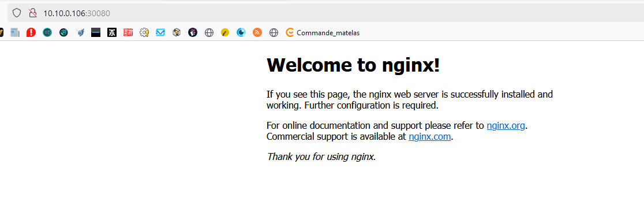Open the Commande_matelas bookmark
644x216 pixels.
(323, 32)
